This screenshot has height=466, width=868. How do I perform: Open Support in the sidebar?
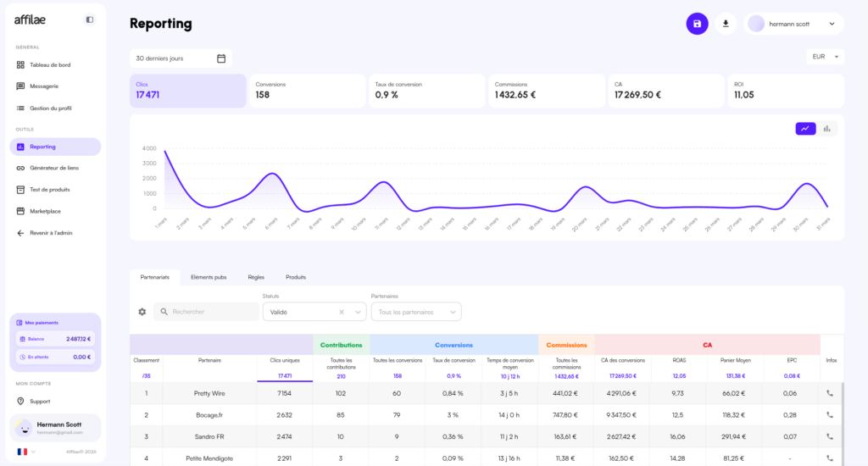coord(39,401)
